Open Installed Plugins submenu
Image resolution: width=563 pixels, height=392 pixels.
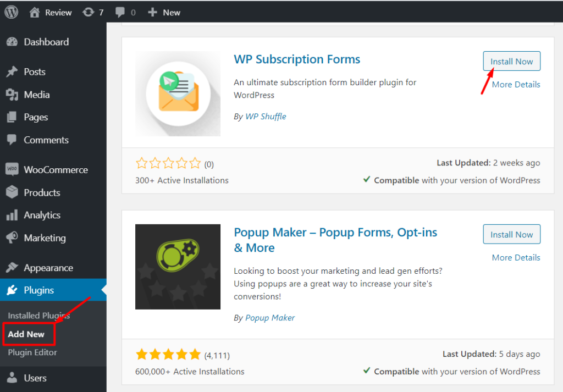[x=39, y=316]
